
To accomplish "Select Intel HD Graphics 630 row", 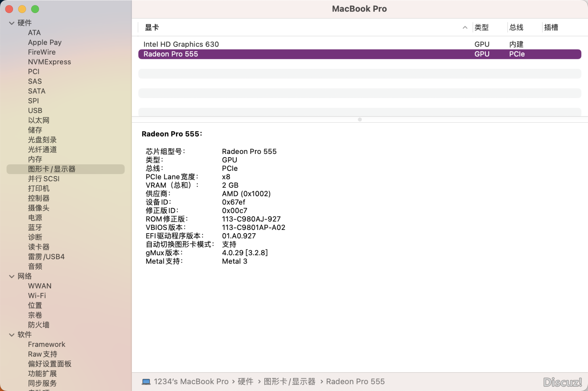I will (x=360, y=44).
